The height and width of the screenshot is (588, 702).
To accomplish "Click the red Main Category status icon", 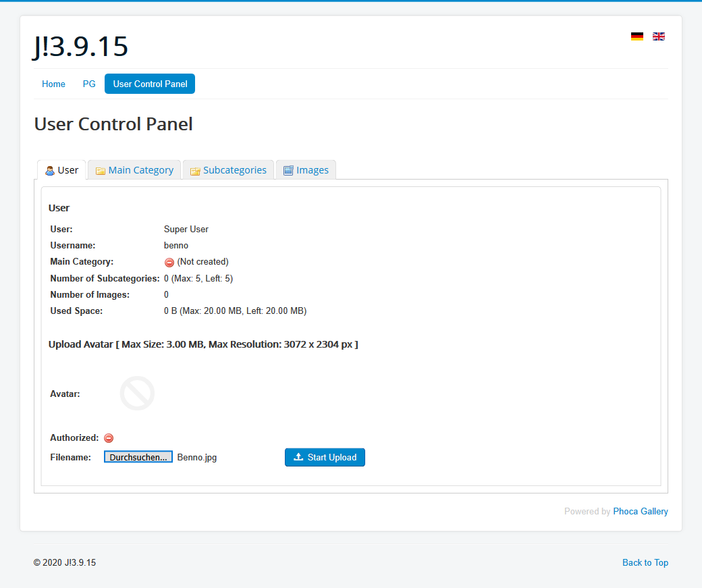I will tap(169, 263).
